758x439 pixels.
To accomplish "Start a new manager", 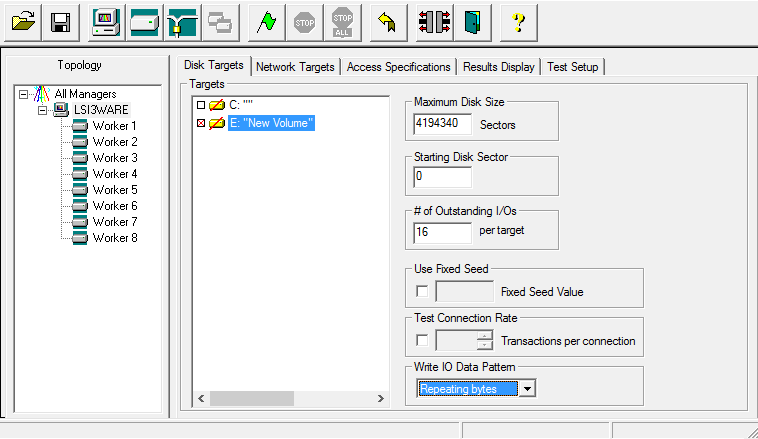I will [106, 22].
